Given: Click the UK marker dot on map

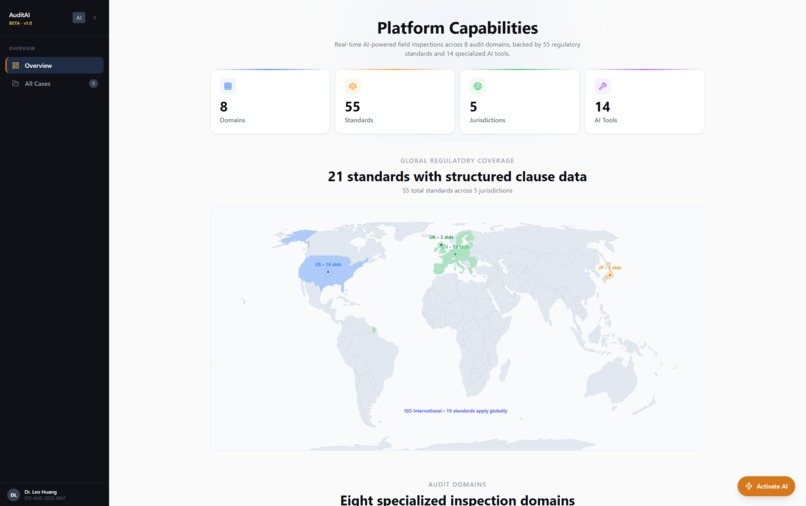Looking at the screenshot, I should point(441,245).
